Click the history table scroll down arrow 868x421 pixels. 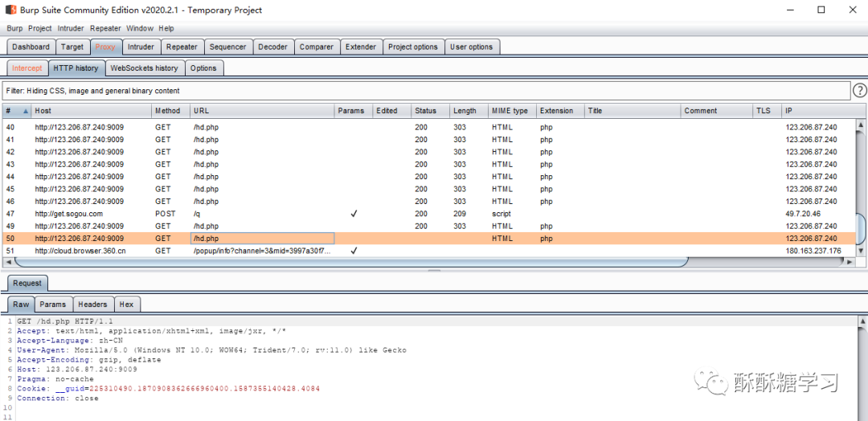(x=861, y=251)
